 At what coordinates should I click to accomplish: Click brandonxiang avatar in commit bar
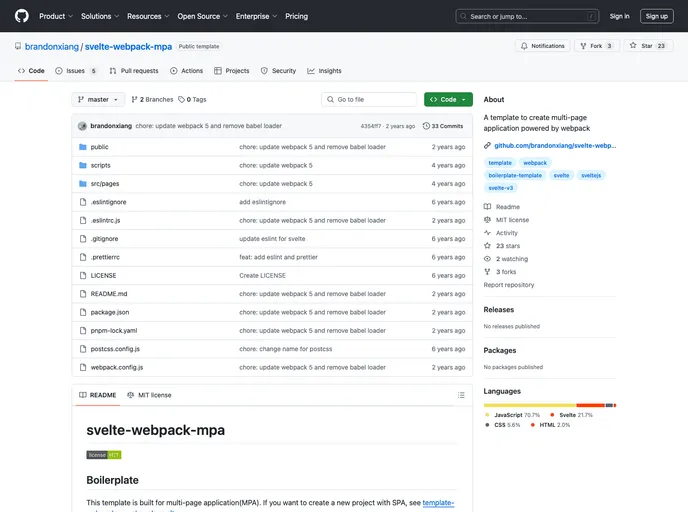coord(82,126)
